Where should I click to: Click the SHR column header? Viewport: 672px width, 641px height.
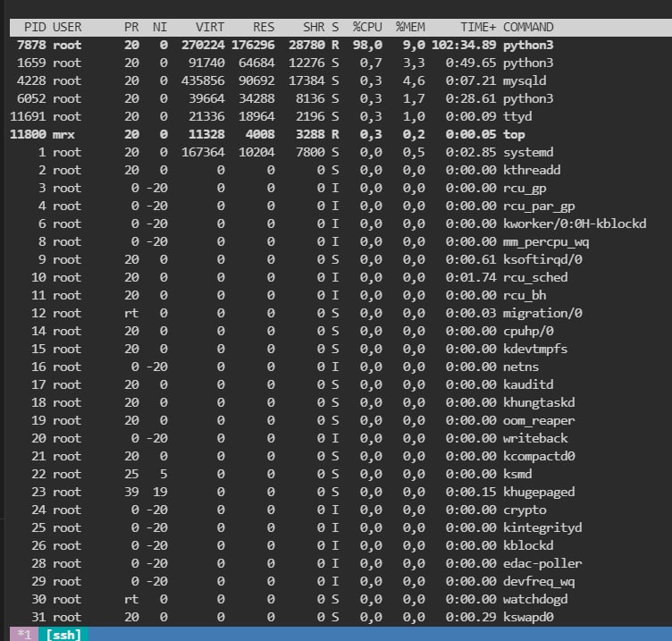pyautogui.click(x=314, y=27)
